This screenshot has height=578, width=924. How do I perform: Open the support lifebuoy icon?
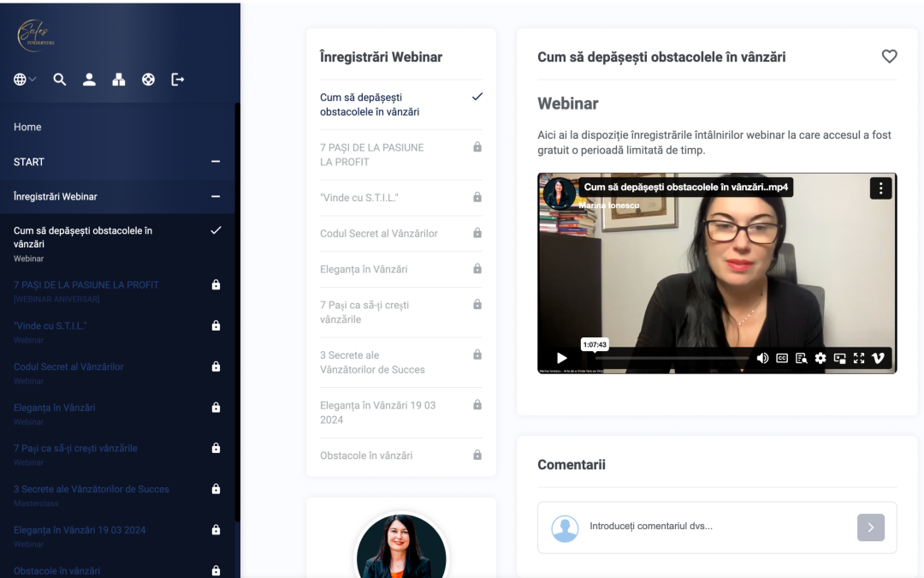coord(149,80)
